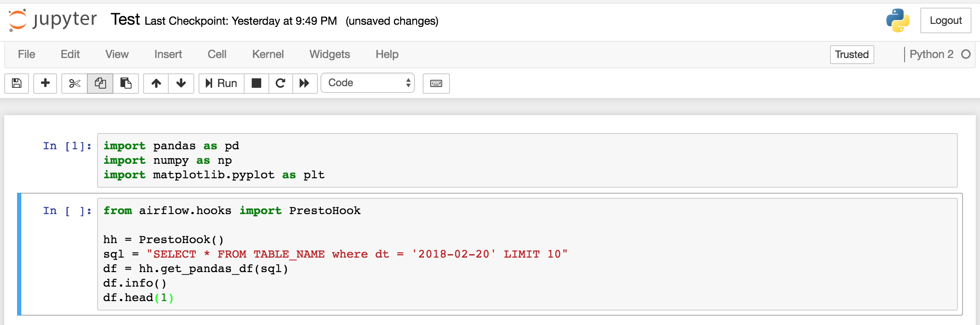Image resolution: width=980 pixels, height=325 pixels.
Task: Paste cells below icon
Action: coord(126,83)
